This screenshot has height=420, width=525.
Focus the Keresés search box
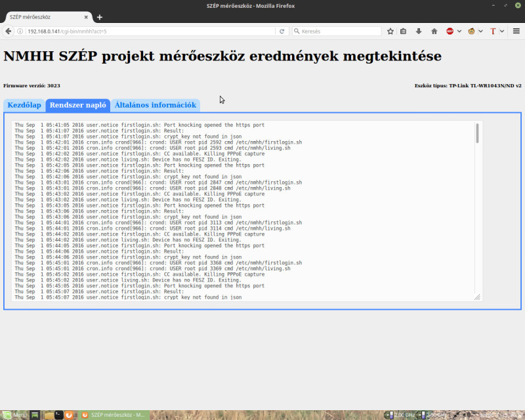(337, 31)
